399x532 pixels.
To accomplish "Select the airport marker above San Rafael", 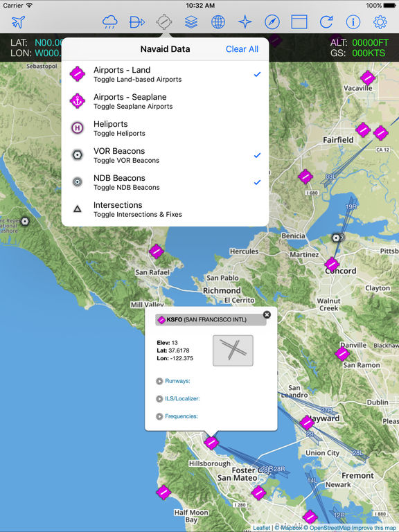I will coord(157,251).
